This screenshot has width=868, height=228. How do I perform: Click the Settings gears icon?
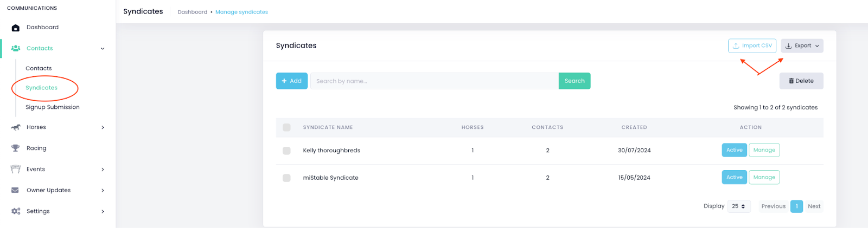coord(16,211)
